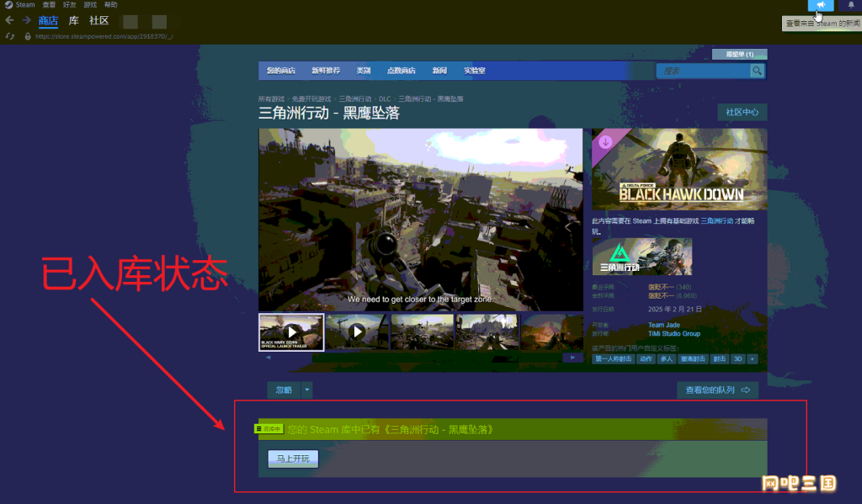The height and width of the screenshot is (504, 862).
Task: Click the 免费开玩游戏 breadcrumb link
Action: 311,99
